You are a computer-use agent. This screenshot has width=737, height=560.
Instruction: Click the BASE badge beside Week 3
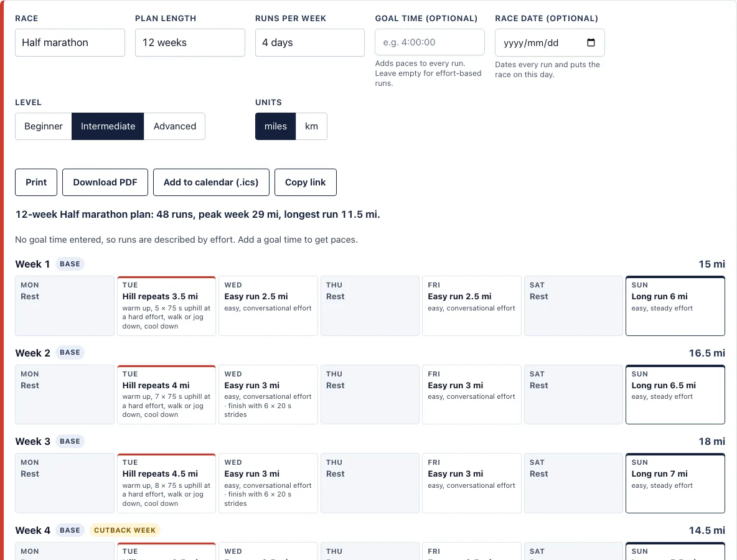click(x=70, y=441)
